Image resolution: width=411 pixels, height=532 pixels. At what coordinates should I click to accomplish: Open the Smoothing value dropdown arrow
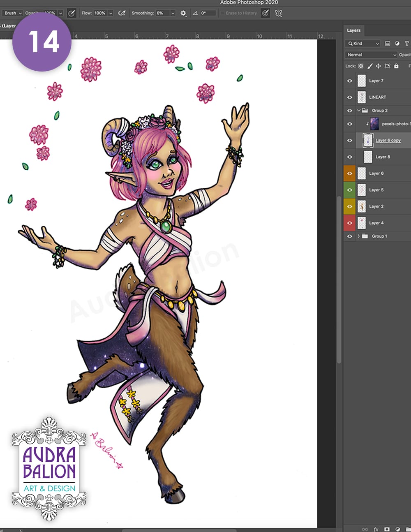[173, 13]
